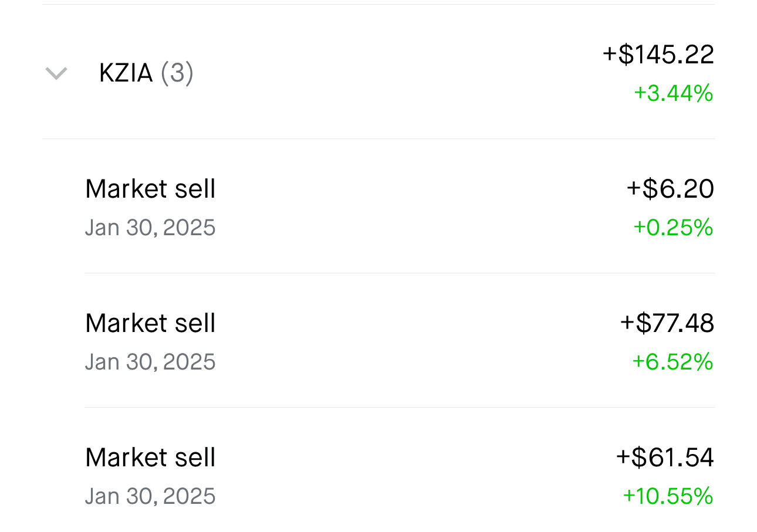Image resolution: width=757 pixels, height=532 pixels.
Task: Select the +$77.48 profit amount
Action: click(667, 323)
